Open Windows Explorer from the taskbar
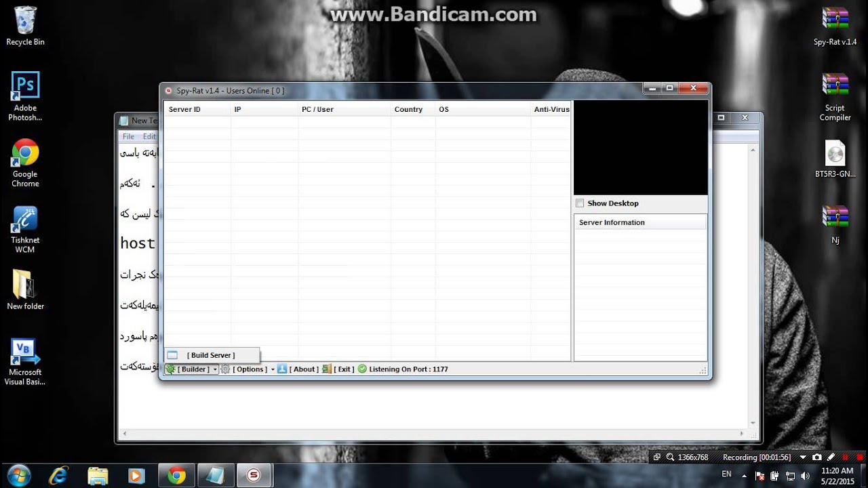Screen dimensions: 868x488 (x=98, y=476)
